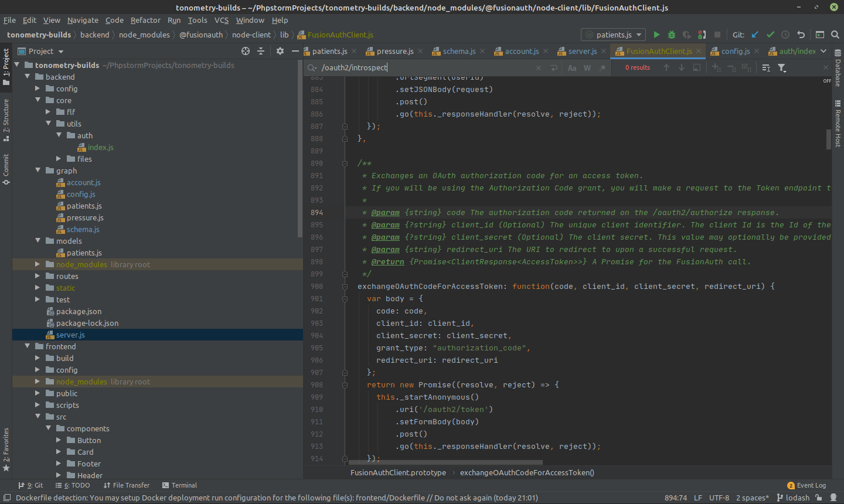Open the search filter funnel icon
Image resolution: width=844 pixels, height=504 pixels.
click(782, 68)
